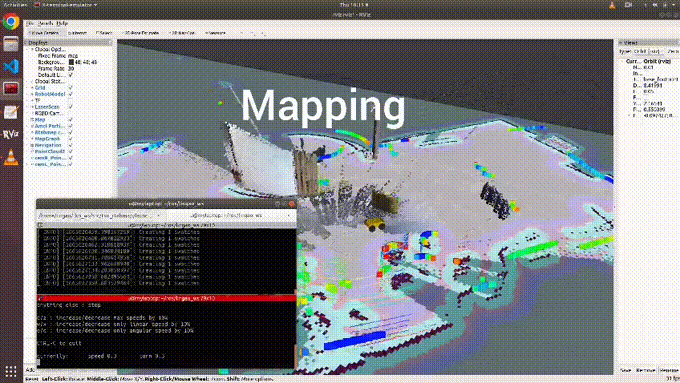The height and width of the screenshot is (383, 680).
Task: Click the red terminal pane title bar
Action: point(167,298)
